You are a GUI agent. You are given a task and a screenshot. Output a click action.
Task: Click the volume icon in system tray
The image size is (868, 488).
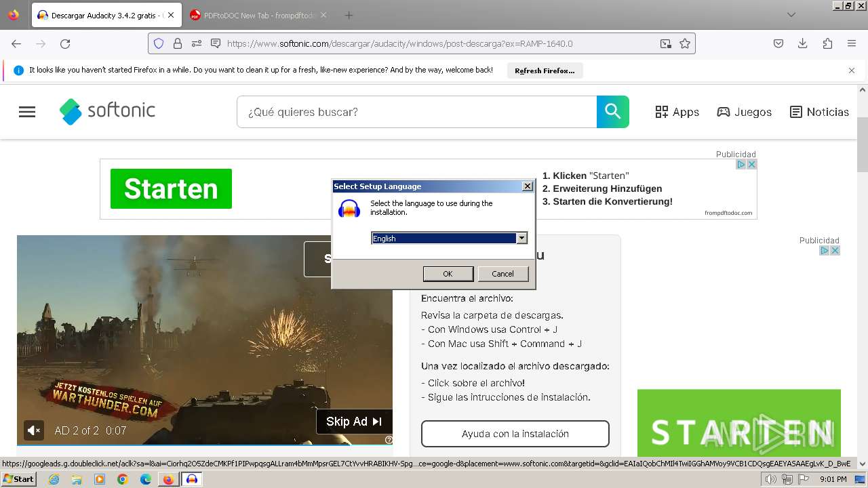click(x=771, y=479)
